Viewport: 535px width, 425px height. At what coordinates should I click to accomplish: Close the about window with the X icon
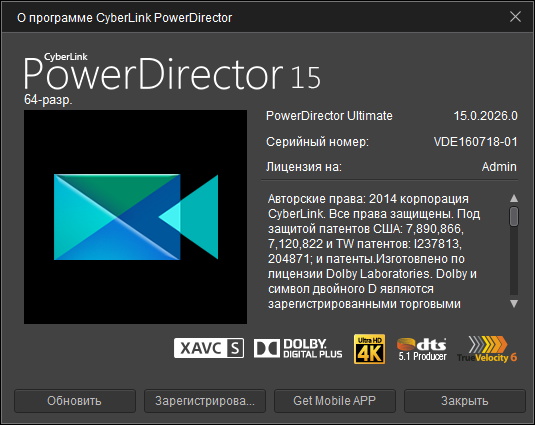point(515,17)
